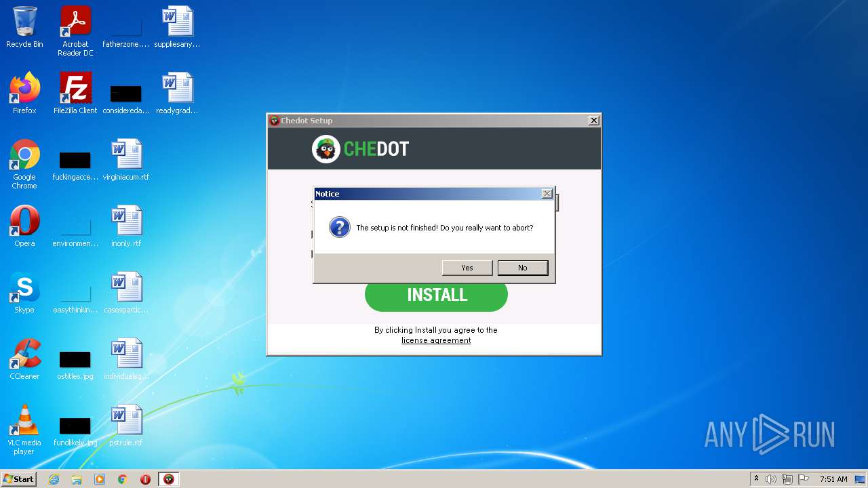Select the readygrad Word document
Viewport: 868px width, 488px height.
[x=177, y=94]
